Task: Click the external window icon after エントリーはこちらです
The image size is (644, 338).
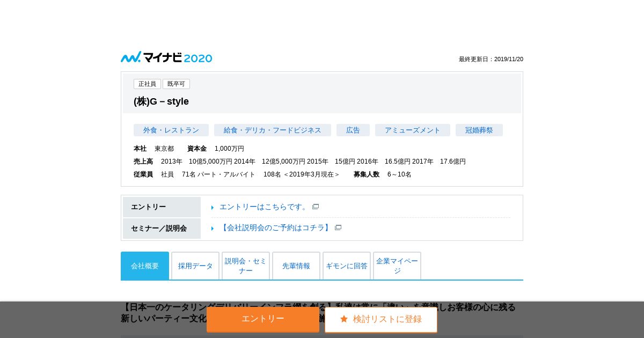Action: 316,207
